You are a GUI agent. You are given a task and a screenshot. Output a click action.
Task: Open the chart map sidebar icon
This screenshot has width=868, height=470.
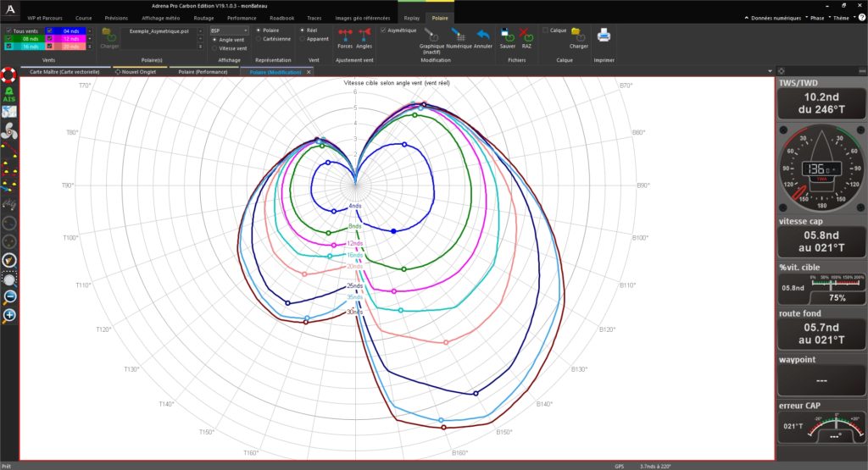point(8,112)
